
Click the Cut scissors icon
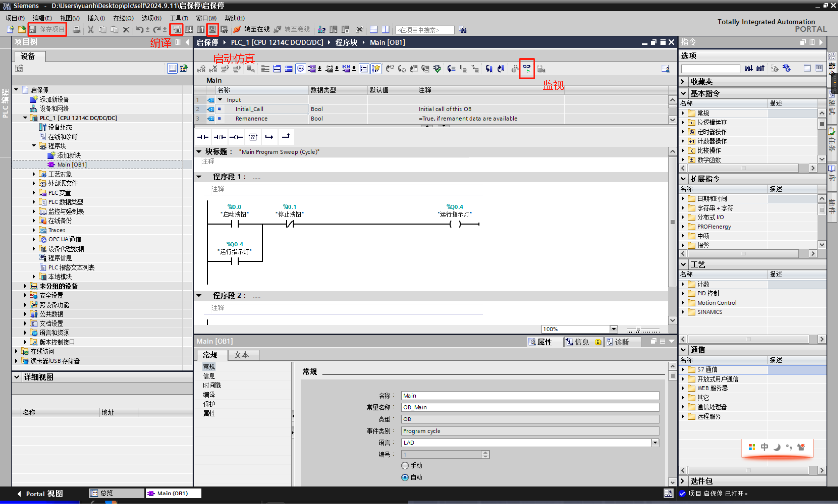pos(91,29)
